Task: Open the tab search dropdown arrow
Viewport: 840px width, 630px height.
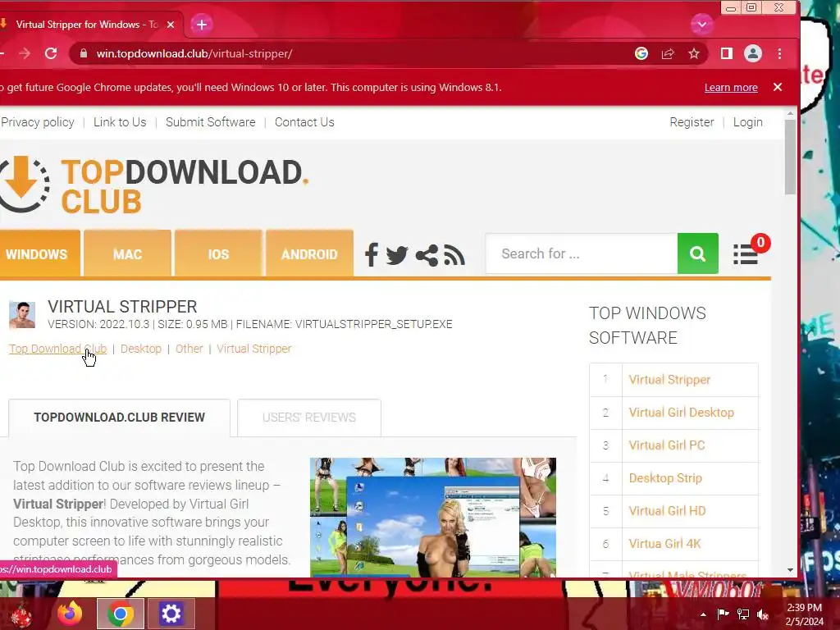Action: (x=702, y=24)
